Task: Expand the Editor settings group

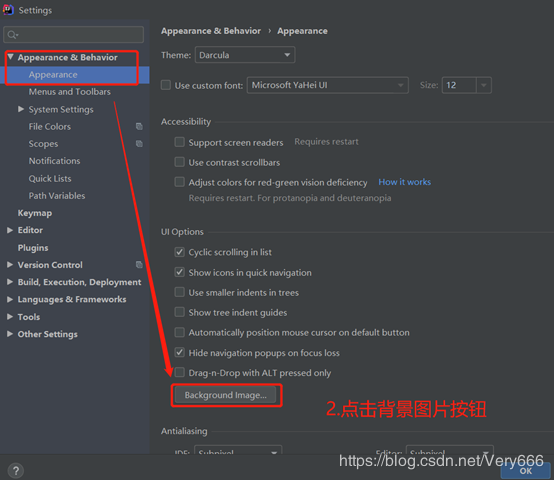Action: point(10,230)
